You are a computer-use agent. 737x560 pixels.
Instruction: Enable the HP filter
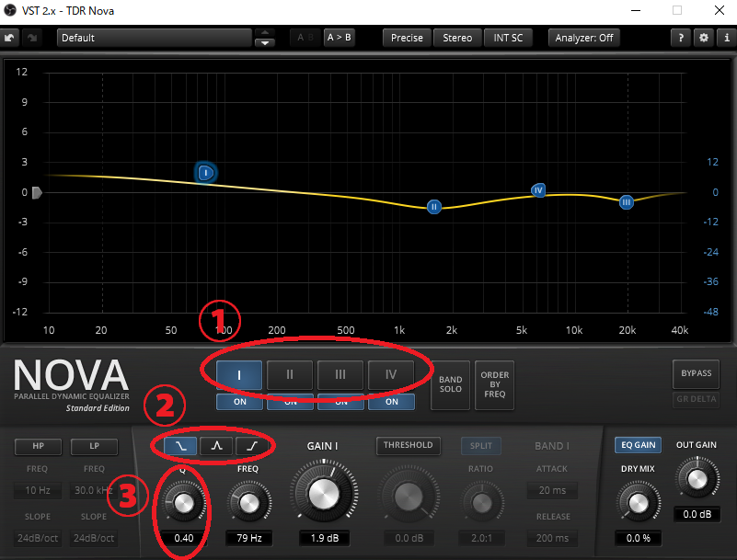[x=38, y=446]
